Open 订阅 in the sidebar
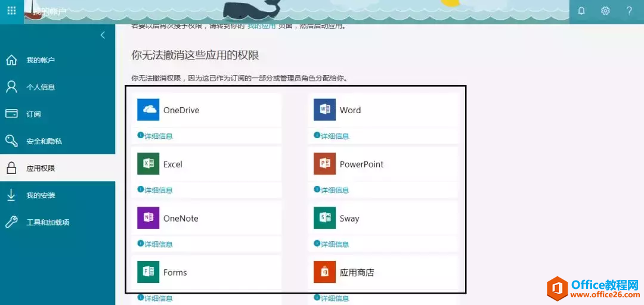The image size is (644, 305). (x=33, y=114)
